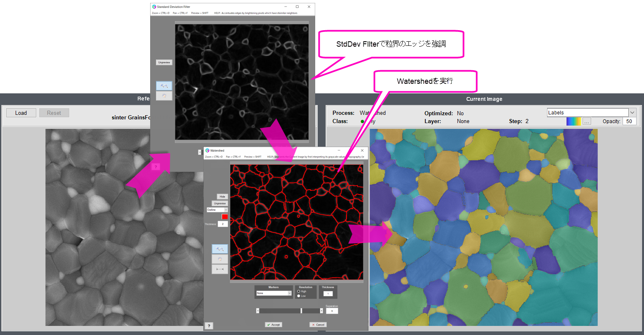This screenshot has width=644, height=335.
Task: Open the Labels overlay dropdown
Action: click(x=591, y=112)
